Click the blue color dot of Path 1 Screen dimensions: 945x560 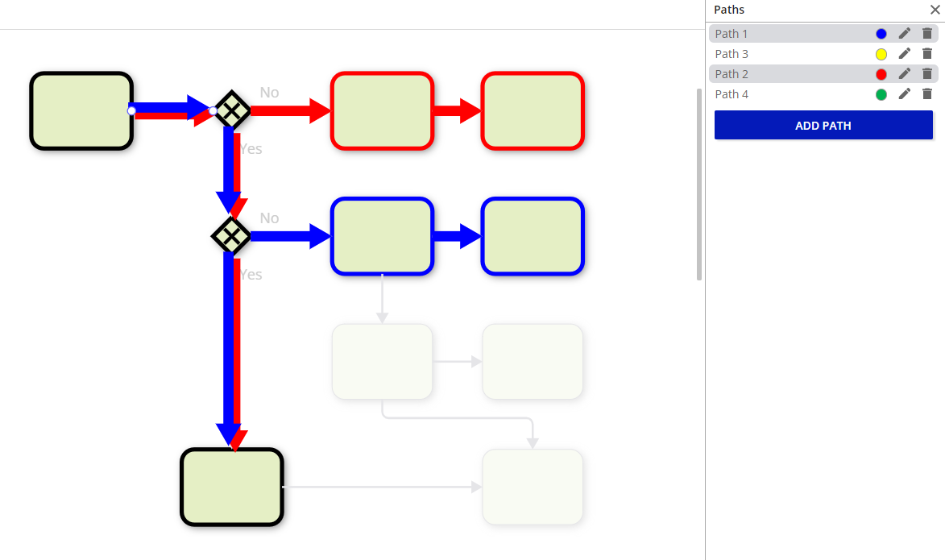coord(881,34)
